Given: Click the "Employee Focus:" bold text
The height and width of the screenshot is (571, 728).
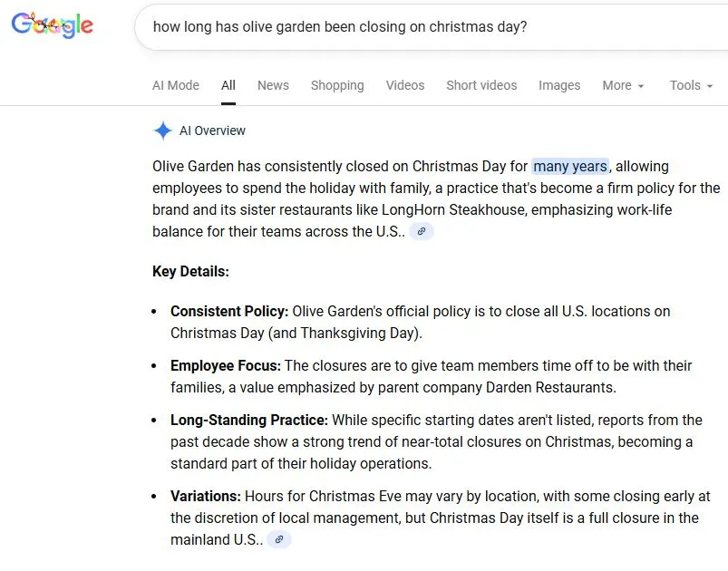Looking at the screenshot, I should tap(226, 366).
